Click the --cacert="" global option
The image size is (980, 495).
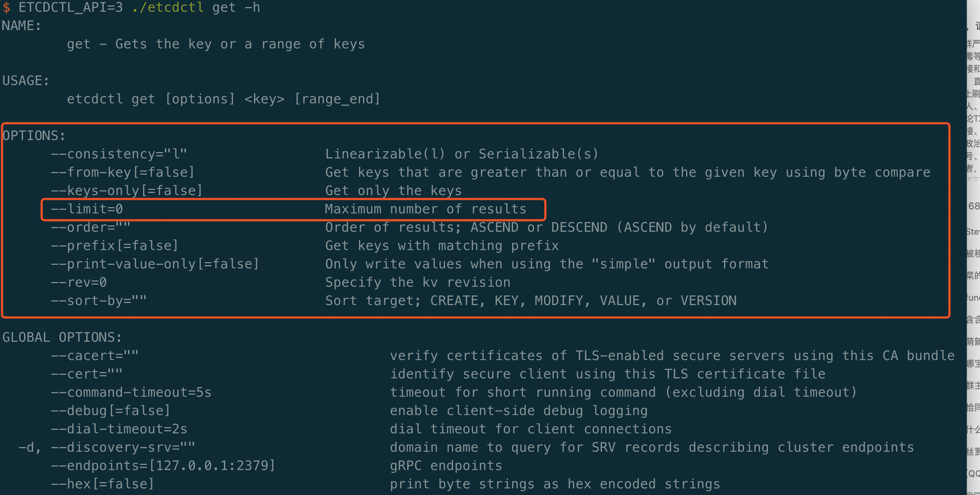tap(94, 355)
